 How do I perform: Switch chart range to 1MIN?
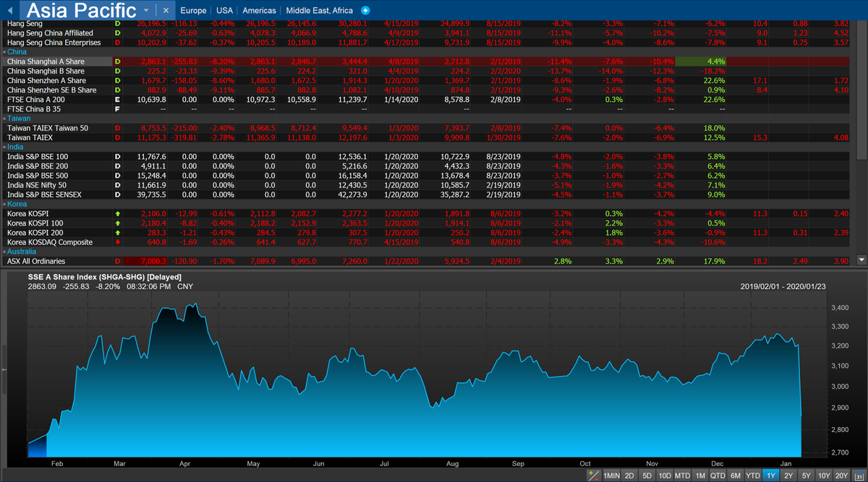tap(611, 475)
